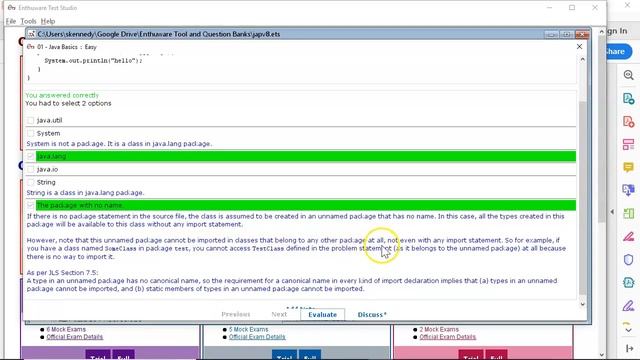Click the Acrobat document scrollbar down arrow

(x=602, y=355)
